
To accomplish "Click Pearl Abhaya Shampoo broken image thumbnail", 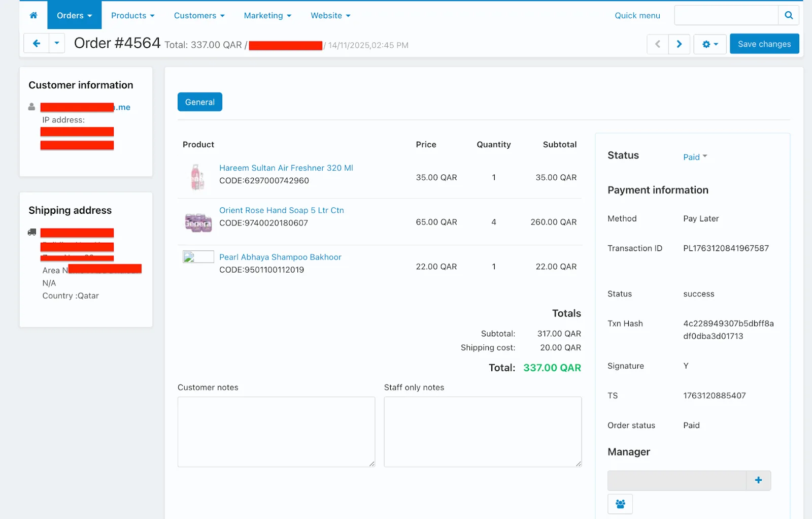I will pyautogui.click(x=198, y=257).
